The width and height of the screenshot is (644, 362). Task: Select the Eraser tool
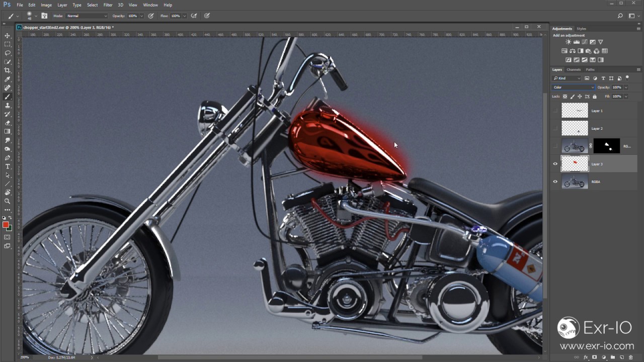pos(7,123)
